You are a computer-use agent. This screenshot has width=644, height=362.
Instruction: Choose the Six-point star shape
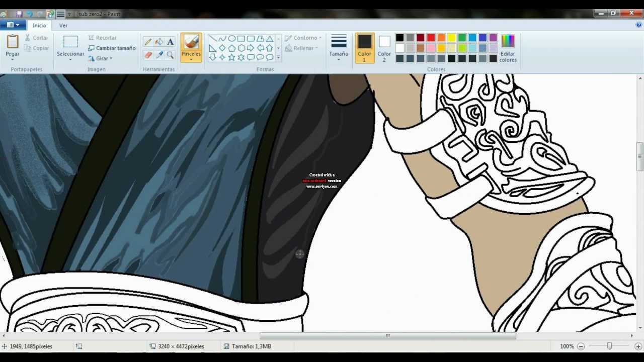pyautogui.click(x=241, y=58)
